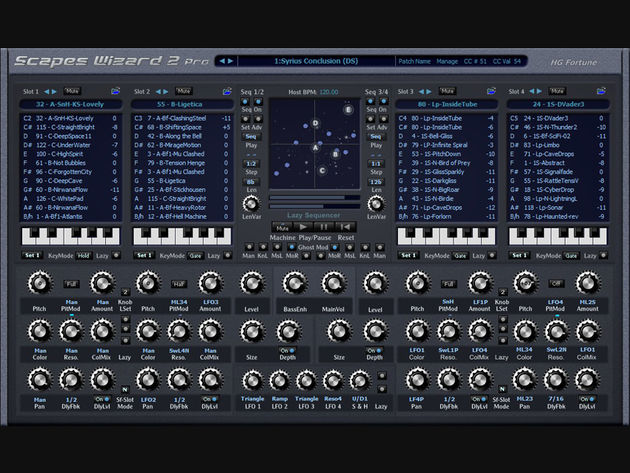Click the upper bar below the XY pad
Screen dimensions: 630x473
point(315,197)
